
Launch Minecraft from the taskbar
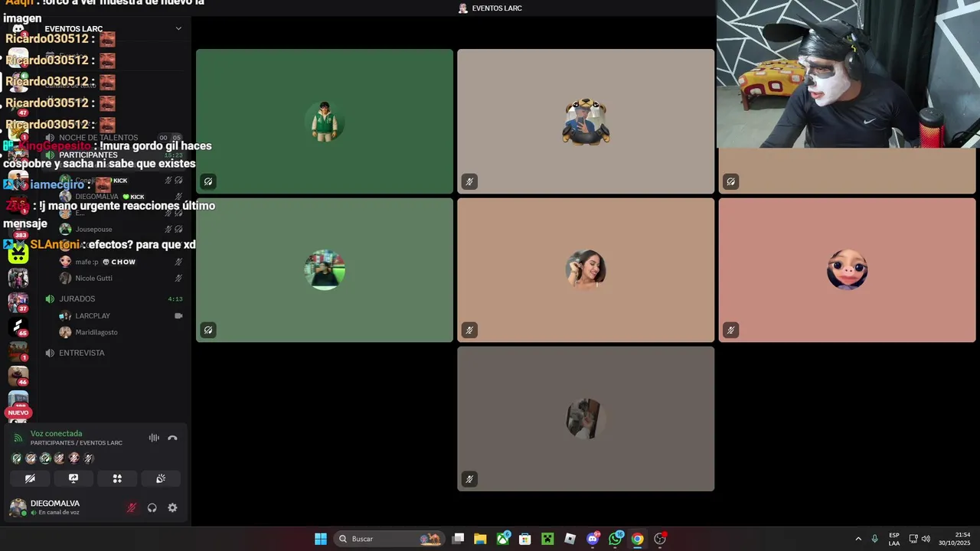547,539
